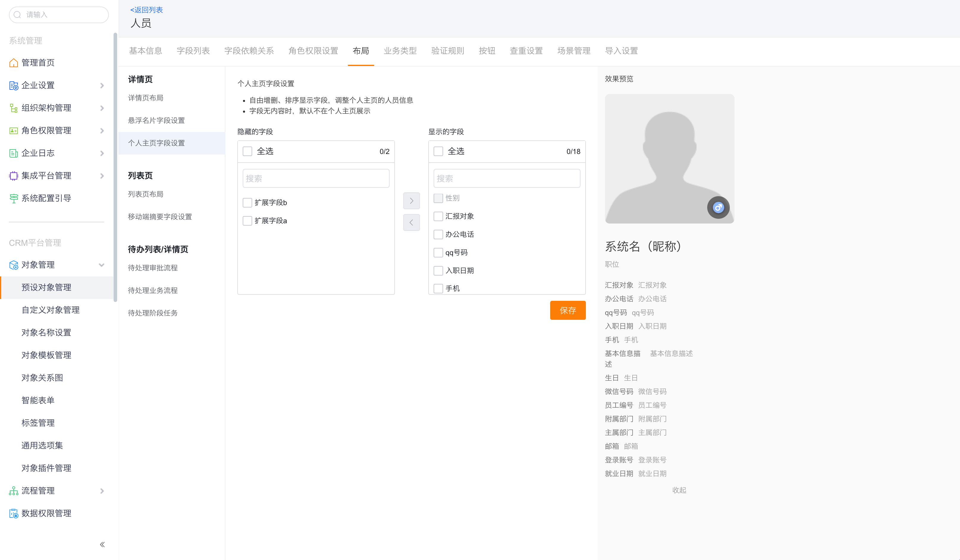Click the 流程管理 flow icon
Image resolution: width=960 pixels, height=560 pixels.
coord(14,491)
